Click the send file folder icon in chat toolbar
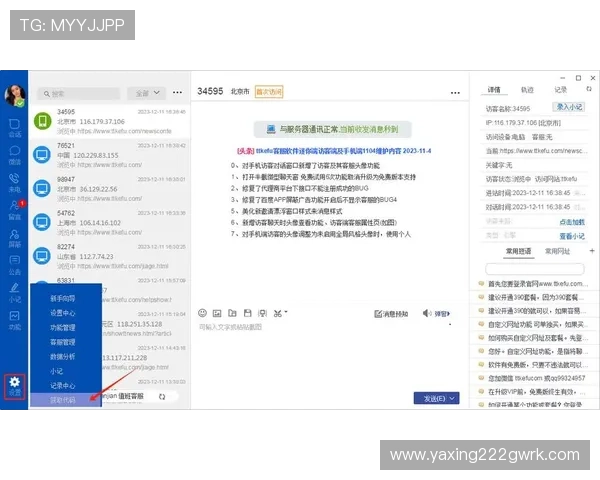Image resolution: width=600 pixels, height=480 pixels. (x=232, y=313)
